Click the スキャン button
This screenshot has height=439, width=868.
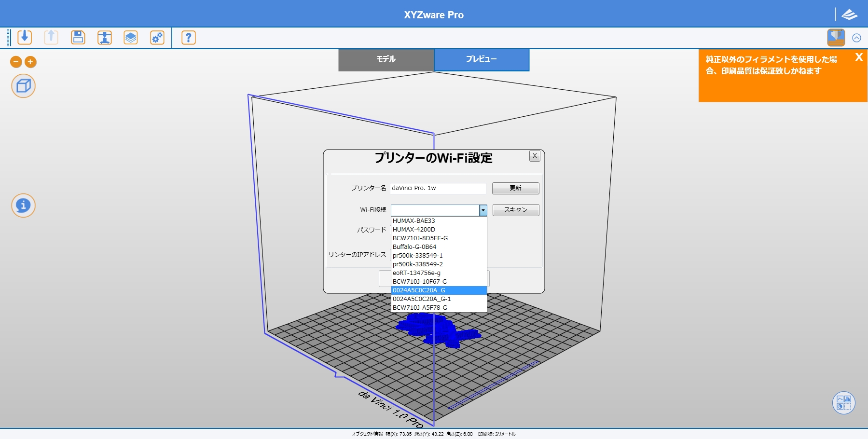click(x=515, y=210)
